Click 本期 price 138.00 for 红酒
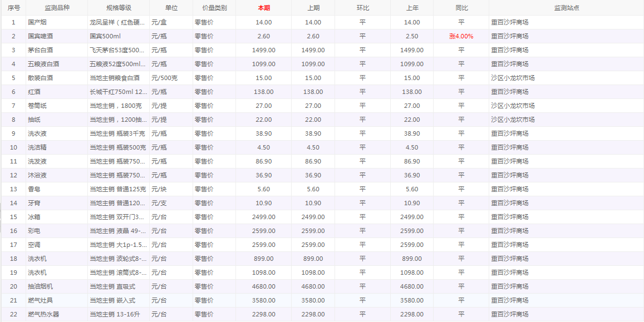Screen dimensions: 644x322 (264, 92)
